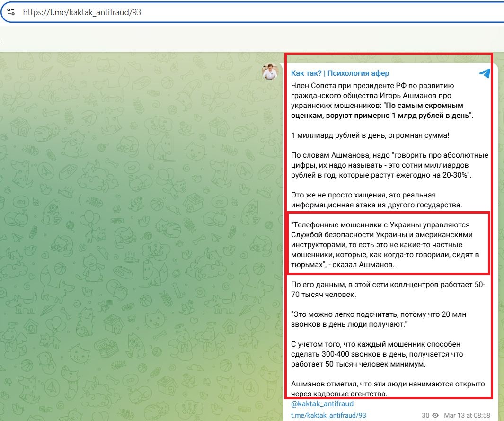The image size is (504, 421).
Task: Click the "Mar 13 at 08:58" timestamp
Action: click(467, 415)
